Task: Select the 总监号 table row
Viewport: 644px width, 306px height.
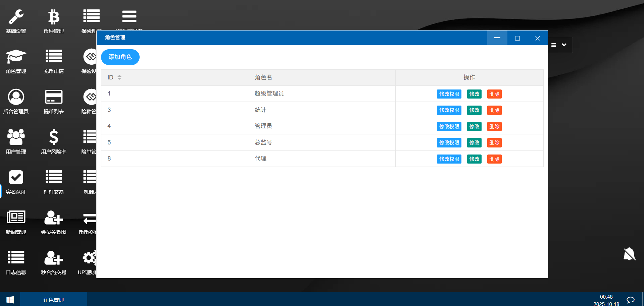Action: point(263,142)
